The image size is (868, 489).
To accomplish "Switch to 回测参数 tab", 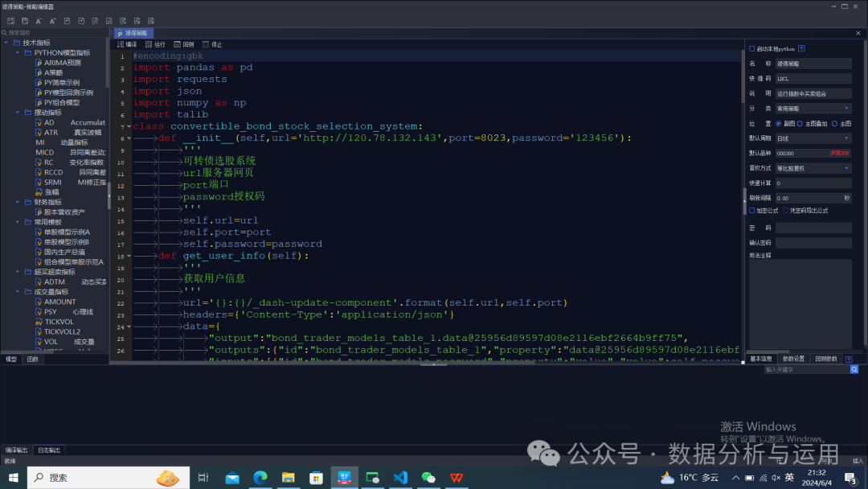I will 826,359.
